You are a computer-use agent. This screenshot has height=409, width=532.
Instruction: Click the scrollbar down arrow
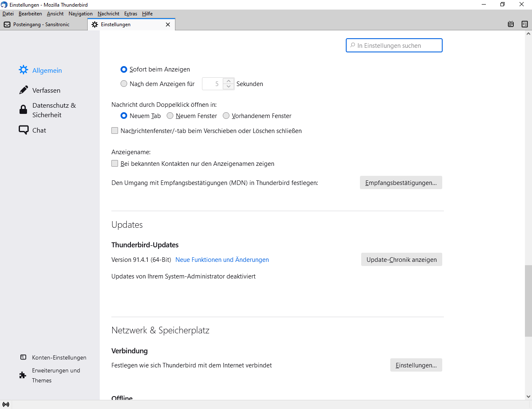coord(528,397)
